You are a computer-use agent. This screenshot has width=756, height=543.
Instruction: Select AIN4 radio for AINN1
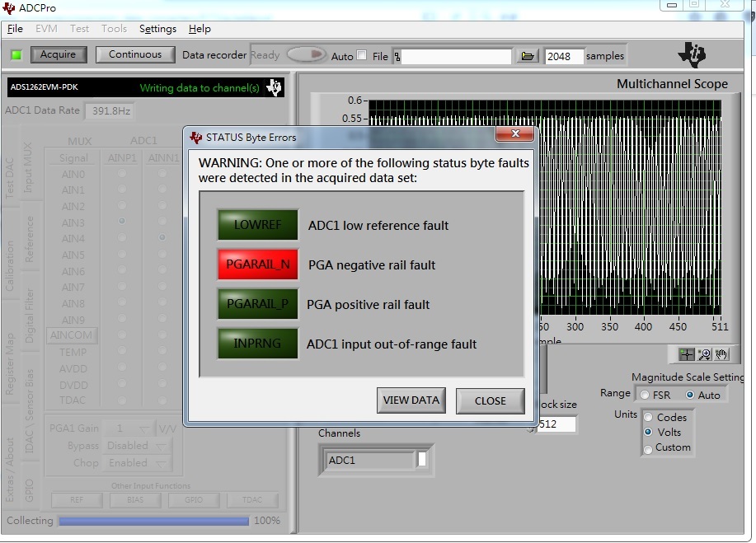(162, 237)
